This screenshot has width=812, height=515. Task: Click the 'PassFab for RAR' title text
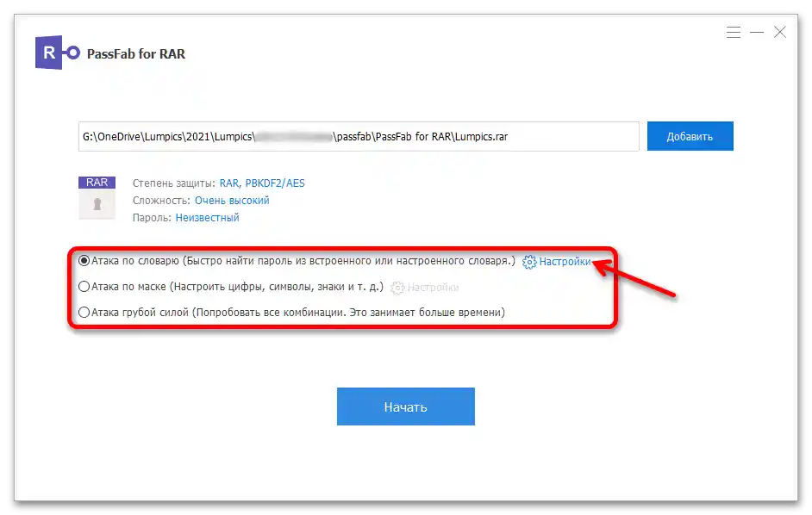coord(136,54)
